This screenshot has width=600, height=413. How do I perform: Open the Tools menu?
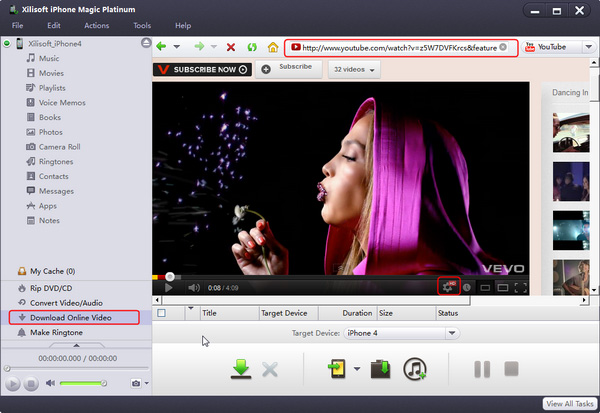[142, 25]
